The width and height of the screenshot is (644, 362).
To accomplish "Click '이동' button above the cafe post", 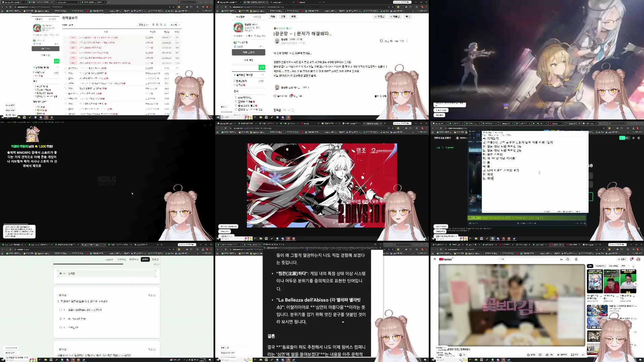I will tap(273, 17).
